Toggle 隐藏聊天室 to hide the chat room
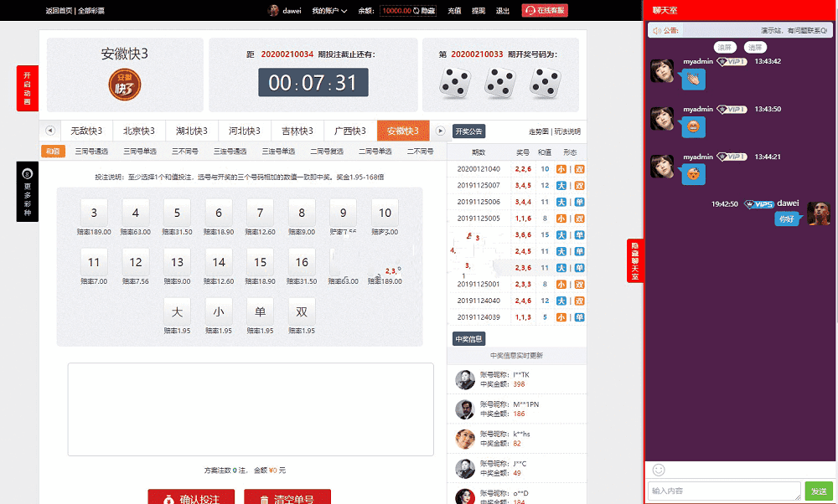Image resolution: width=838 pixels, height=504 pixels. (635, 260)
